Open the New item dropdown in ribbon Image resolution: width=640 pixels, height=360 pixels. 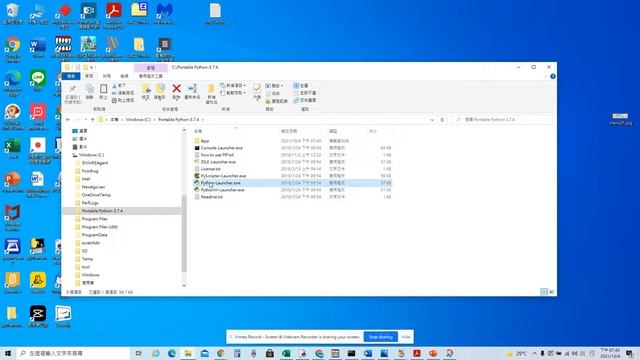coord(233,85)
